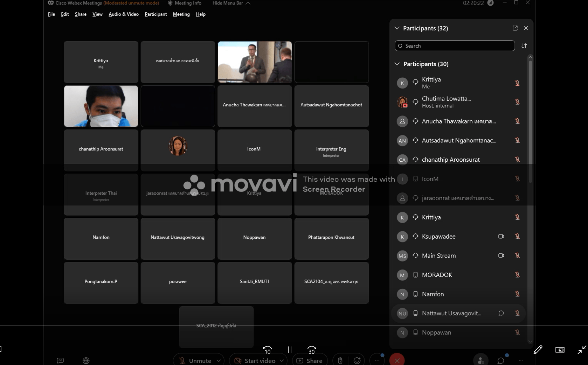Pop out the Participants panel
The image size is (588, 365).
click(x=515, y=28)
